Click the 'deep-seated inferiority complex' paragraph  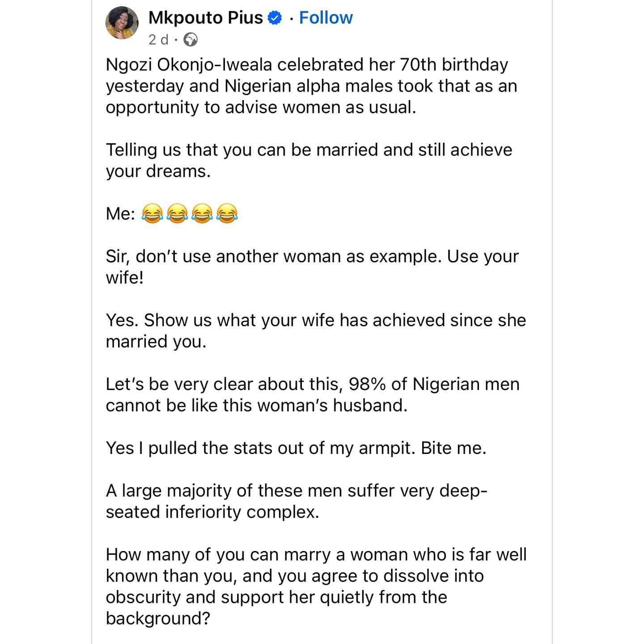click(x=297, y=501)
